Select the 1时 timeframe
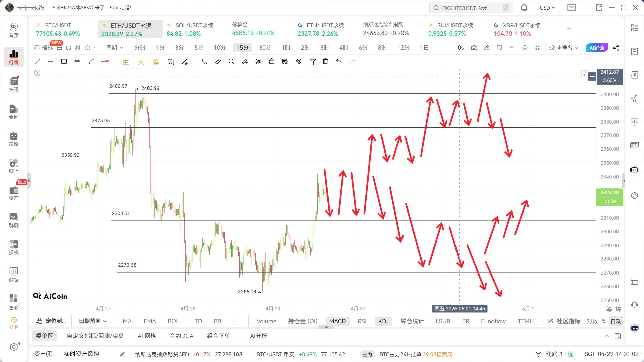Screen dimensions: 644x362 coord(286,48)
